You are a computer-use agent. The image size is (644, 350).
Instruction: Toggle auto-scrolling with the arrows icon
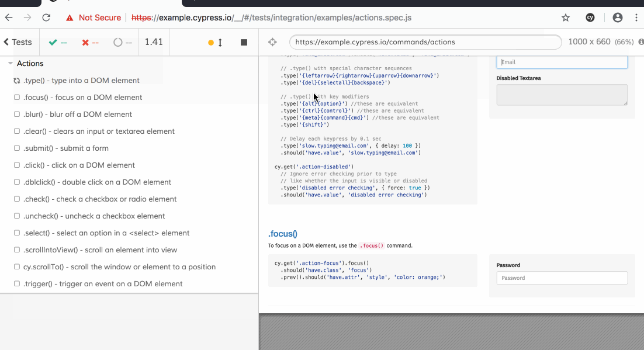tap(220, 43)
